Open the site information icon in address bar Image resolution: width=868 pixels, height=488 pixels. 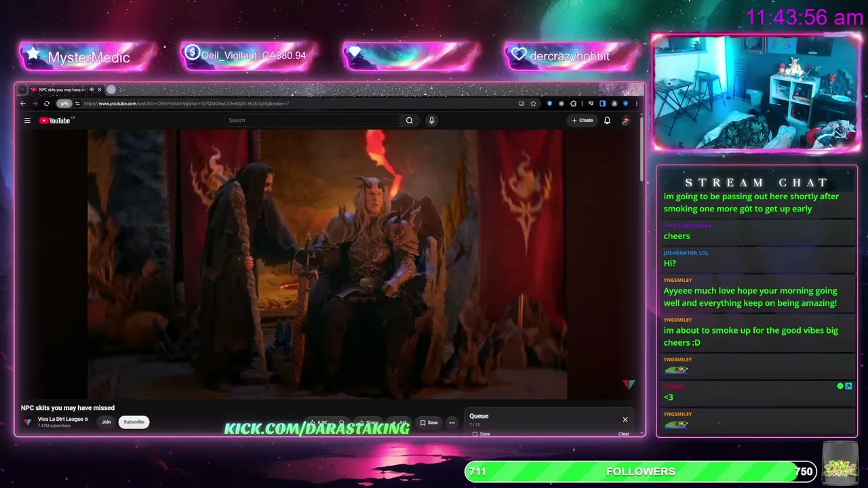click(x=77, y=104)
